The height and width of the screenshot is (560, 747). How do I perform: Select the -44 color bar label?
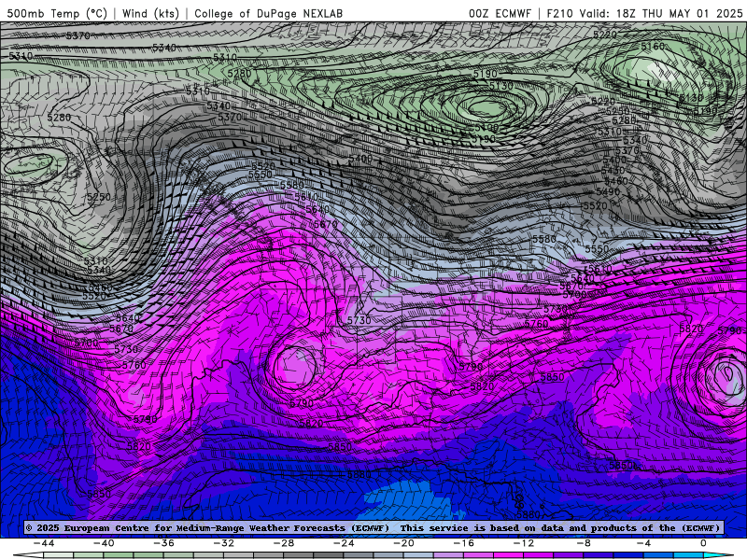pyautogui.click(x=44, y=543)
